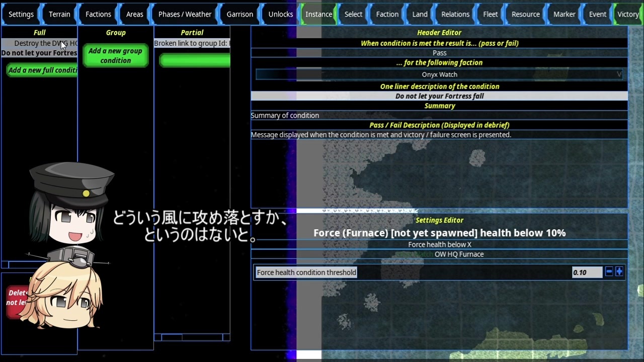644x362 pixels.
Task: Click the red Delete condition button
Action: point(17,298)
